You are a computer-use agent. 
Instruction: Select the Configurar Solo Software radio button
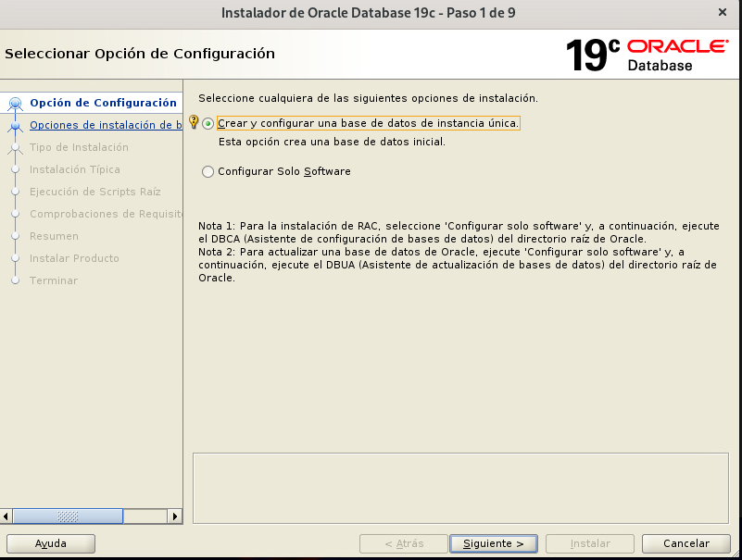point(208,171)
